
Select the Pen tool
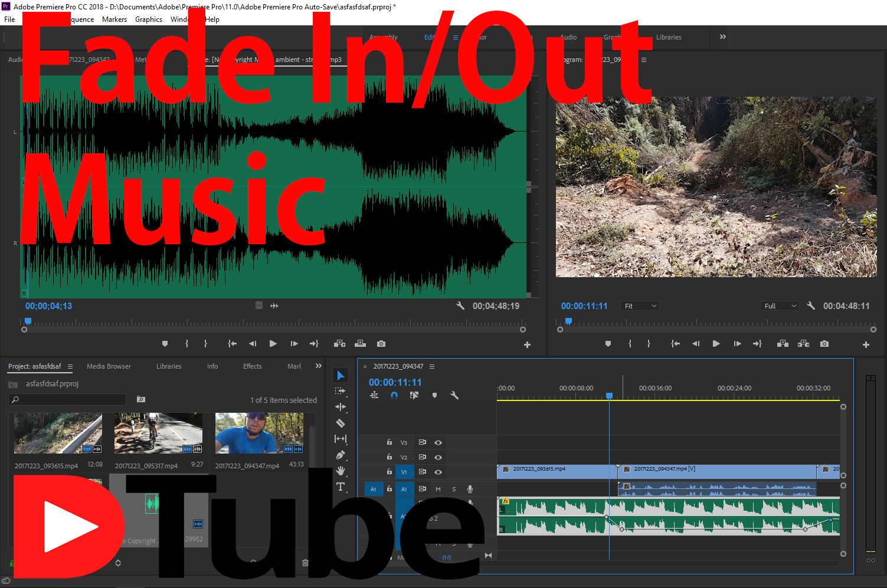pyautogui.click(x=341, y=455)
